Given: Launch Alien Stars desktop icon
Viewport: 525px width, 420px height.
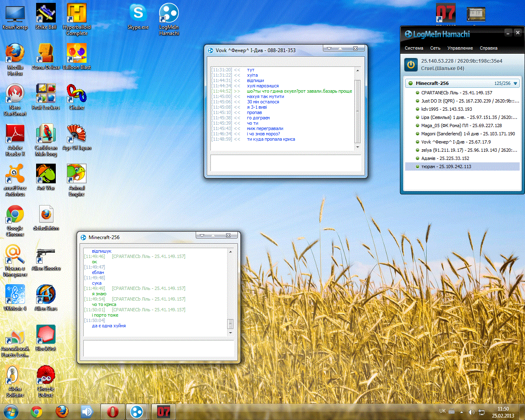Looking at the screenshot, I should (x=46, y=298).
